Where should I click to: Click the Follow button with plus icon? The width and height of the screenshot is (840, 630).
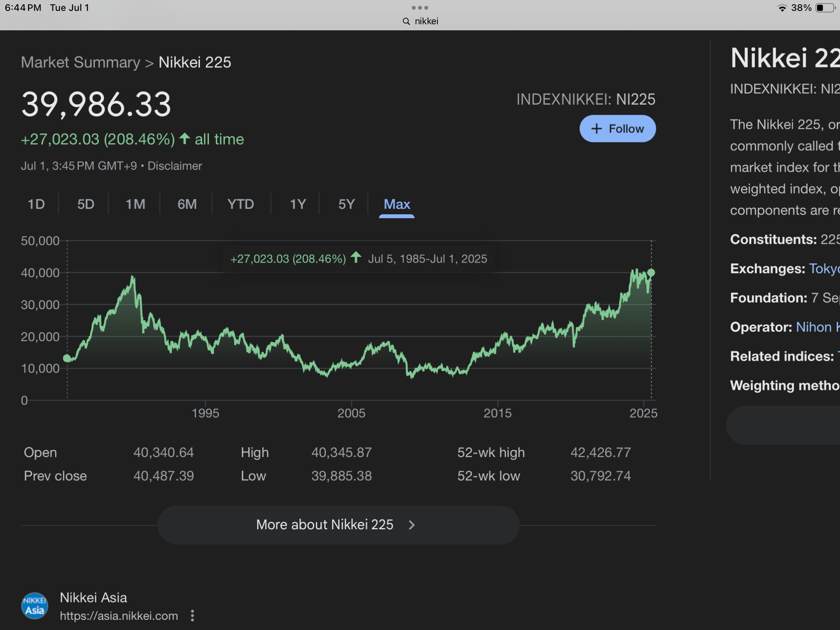[x=617, y=129]
